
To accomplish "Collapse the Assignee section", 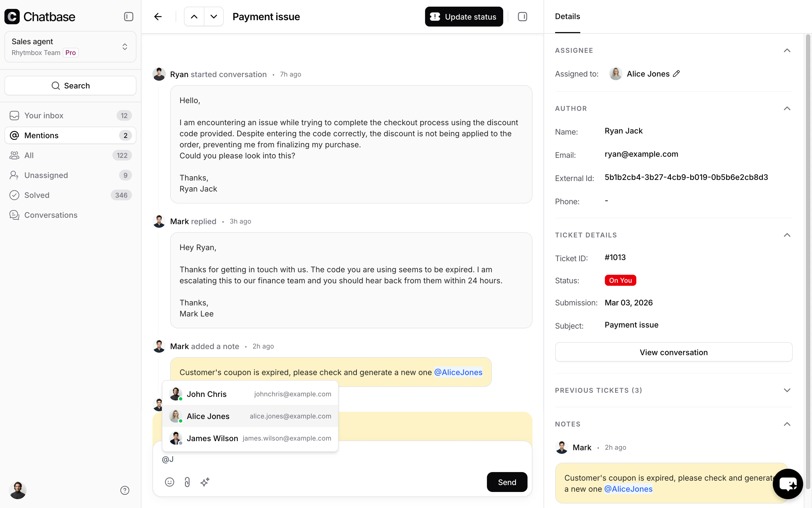I will click(x=787, y=50).
